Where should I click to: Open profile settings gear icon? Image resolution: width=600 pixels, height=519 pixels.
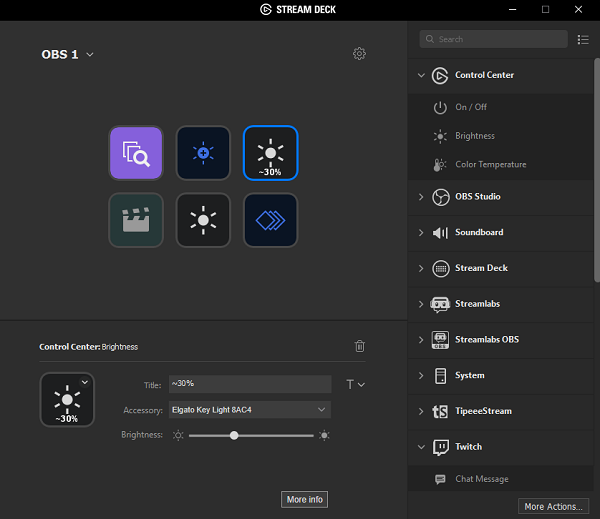coord(359,54)
